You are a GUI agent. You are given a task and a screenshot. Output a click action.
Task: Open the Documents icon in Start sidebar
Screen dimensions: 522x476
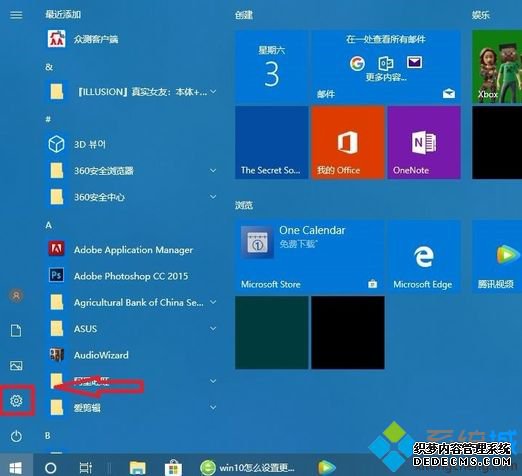(x=16, y=331)
